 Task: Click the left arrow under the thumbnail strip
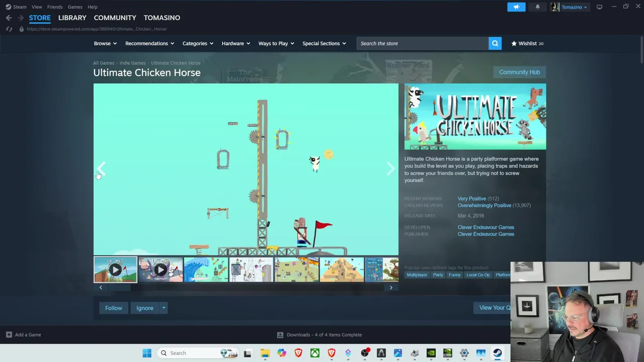[101, 288]
